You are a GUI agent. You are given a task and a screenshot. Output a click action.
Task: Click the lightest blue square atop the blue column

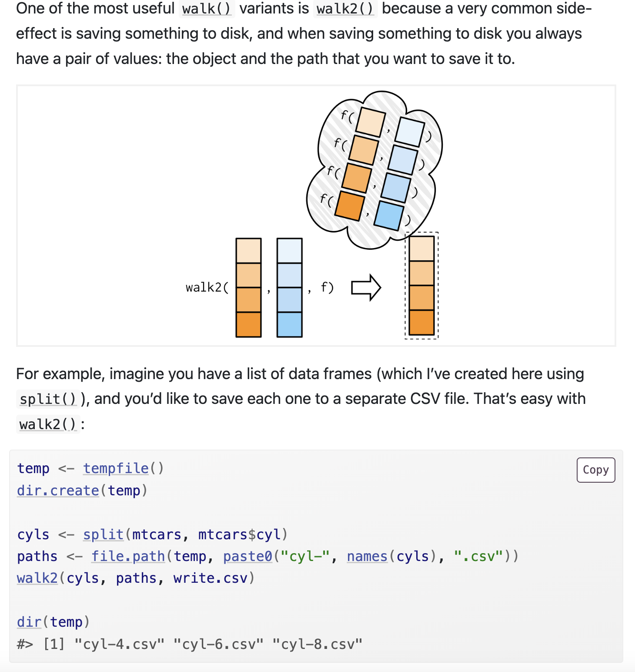(289, 251)
